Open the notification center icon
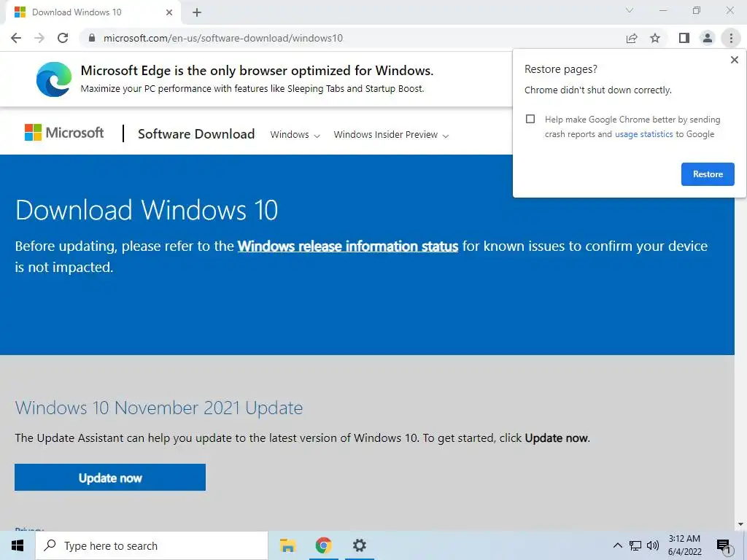 click(724, 545)
